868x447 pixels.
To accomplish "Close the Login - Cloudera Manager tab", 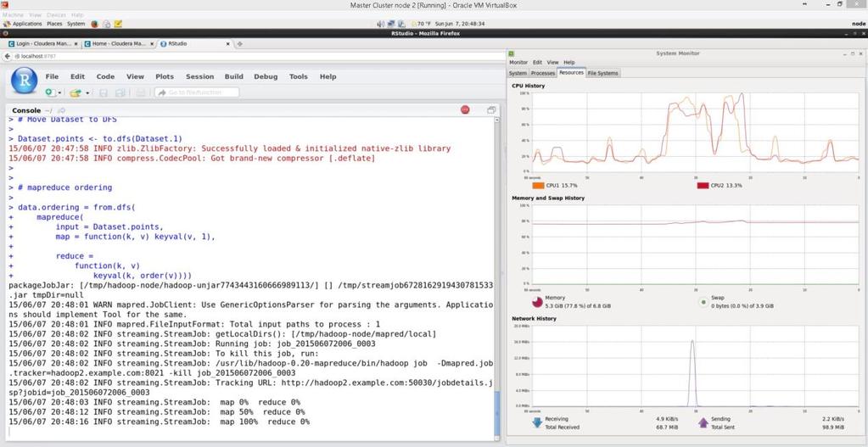I will pos(77,44).
